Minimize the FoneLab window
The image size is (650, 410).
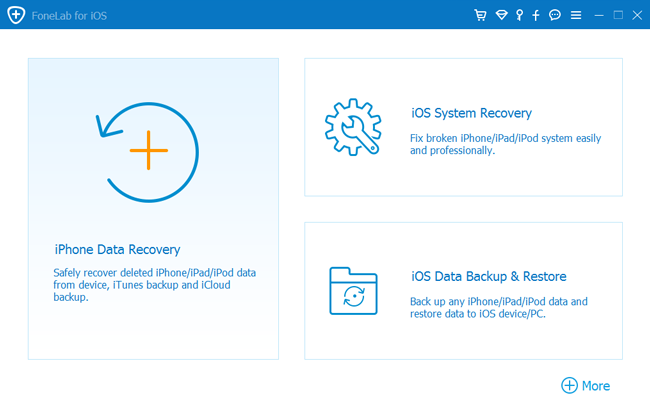(599, 15)
